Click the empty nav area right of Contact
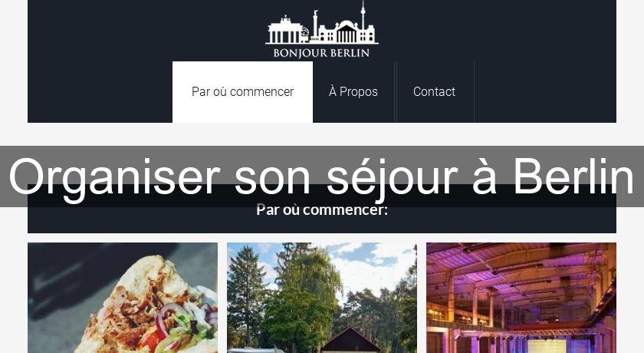This screenshot has height=353, width=644. tap(545, 91)
